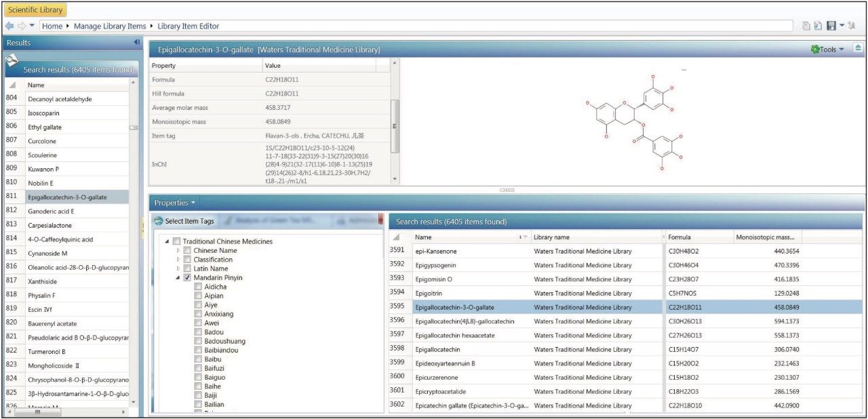Select epi-Kansenone row in table
Image resolution: width=868 pixels, height=419 pixels.
(625, 251)
